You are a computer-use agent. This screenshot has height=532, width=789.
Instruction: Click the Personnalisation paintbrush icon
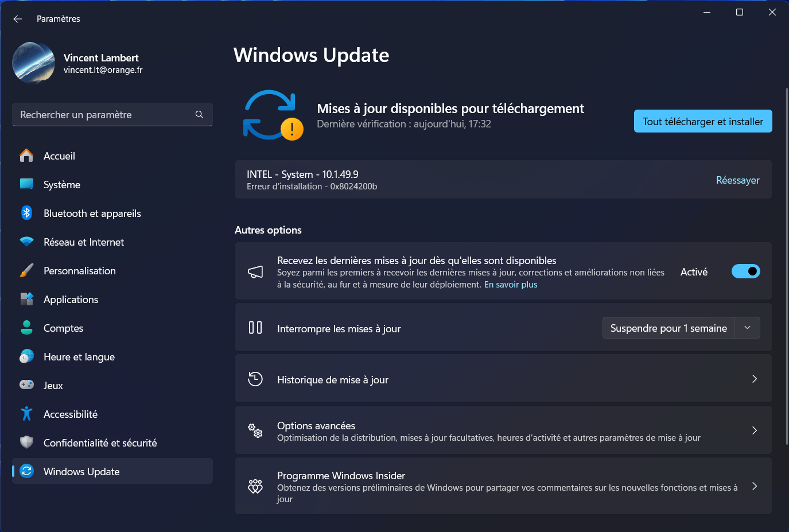coord(26,270)
